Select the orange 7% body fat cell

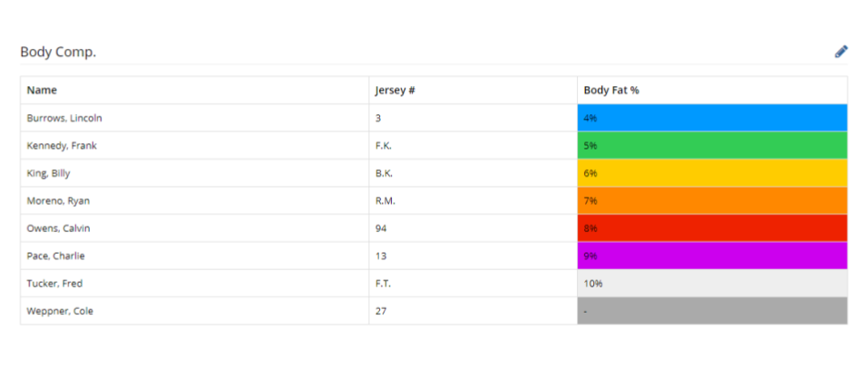[712, 201]
